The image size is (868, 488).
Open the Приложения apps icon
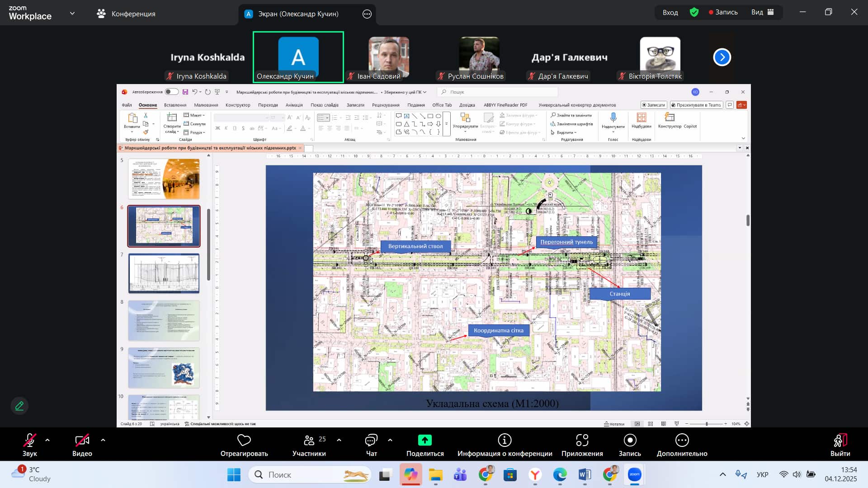click(x=582, y=440)
